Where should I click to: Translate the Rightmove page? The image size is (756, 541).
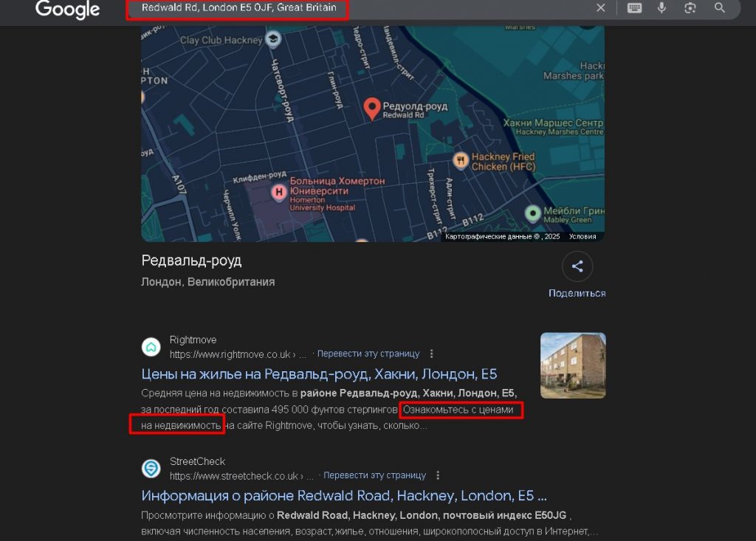[x=368, y=354]
